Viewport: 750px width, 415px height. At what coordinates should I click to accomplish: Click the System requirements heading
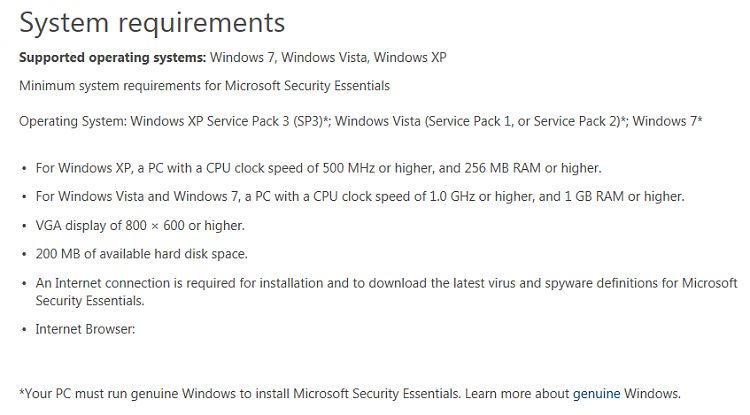click(x=152, y=23)
